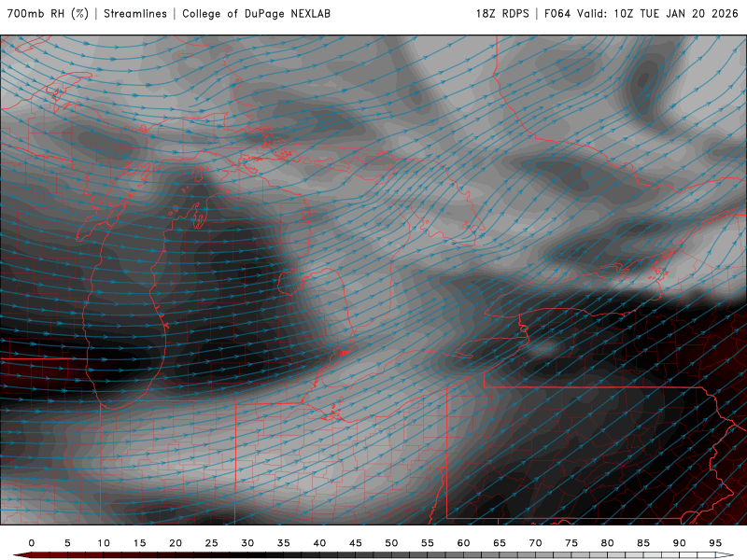Click the colorbar label '35'
This screenshot has width=747, height=560.
[284, 543]
